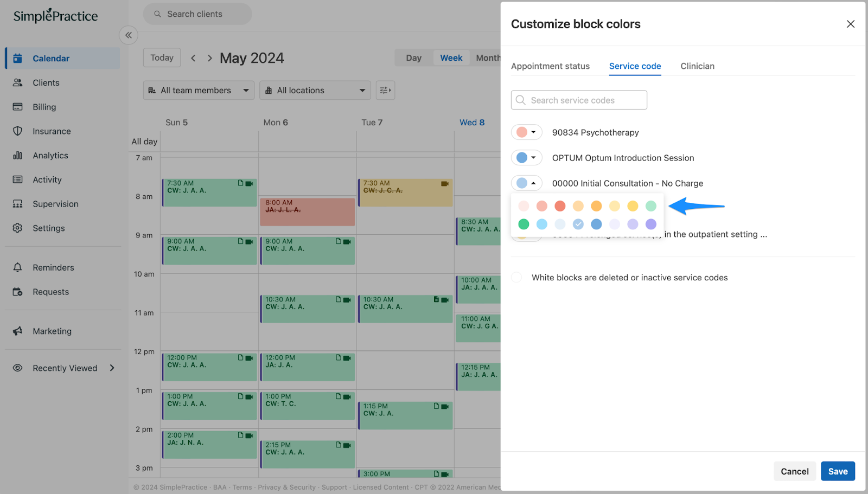
Task: Pick the mint green color swatch
Action: pyautogui.click(x=651, y=206)
